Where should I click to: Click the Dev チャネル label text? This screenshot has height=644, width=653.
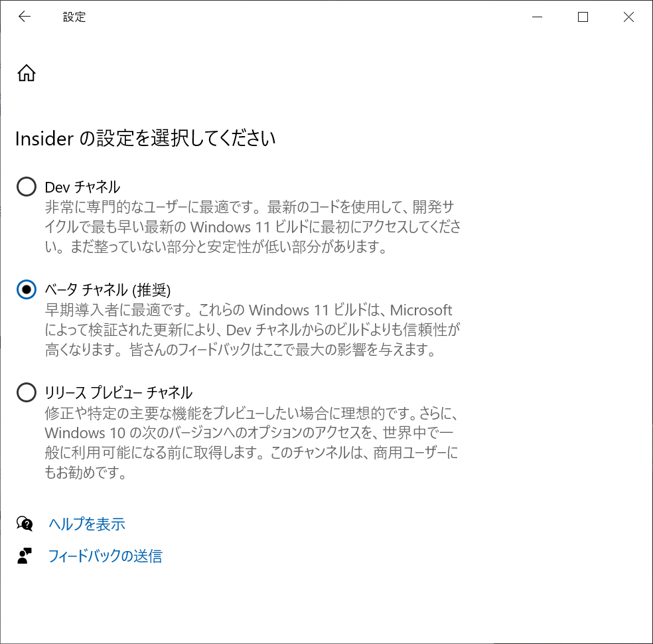[x=82, y=187]
